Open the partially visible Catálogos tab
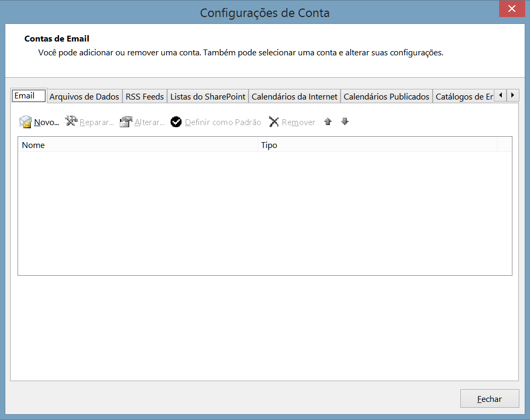530x420 pixels. tap(463, 97)
